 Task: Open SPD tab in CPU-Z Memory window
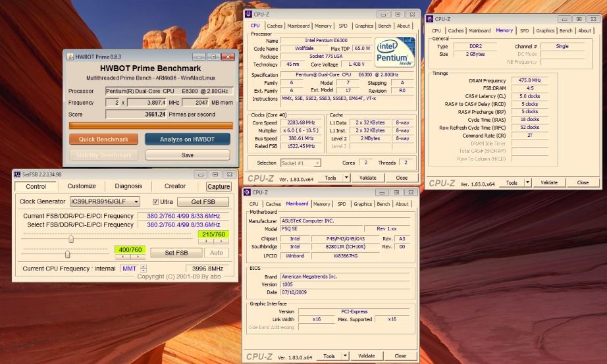(524, 30)
